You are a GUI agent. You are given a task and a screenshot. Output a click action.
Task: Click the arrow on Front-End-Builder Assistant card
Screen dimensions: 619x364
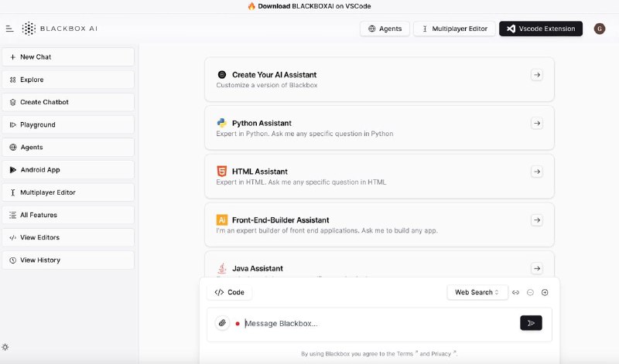click(x=536, y=220)
